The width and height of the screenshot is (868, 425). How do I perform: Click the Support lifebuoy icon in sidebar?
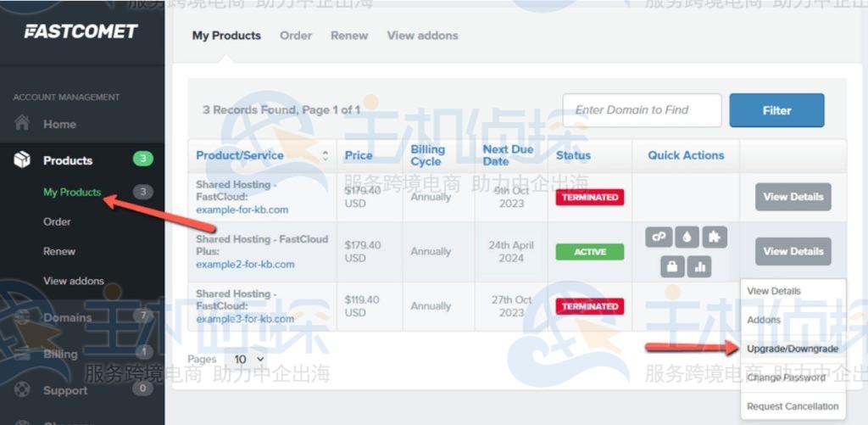pyautogui.click(x=21, y=389)
